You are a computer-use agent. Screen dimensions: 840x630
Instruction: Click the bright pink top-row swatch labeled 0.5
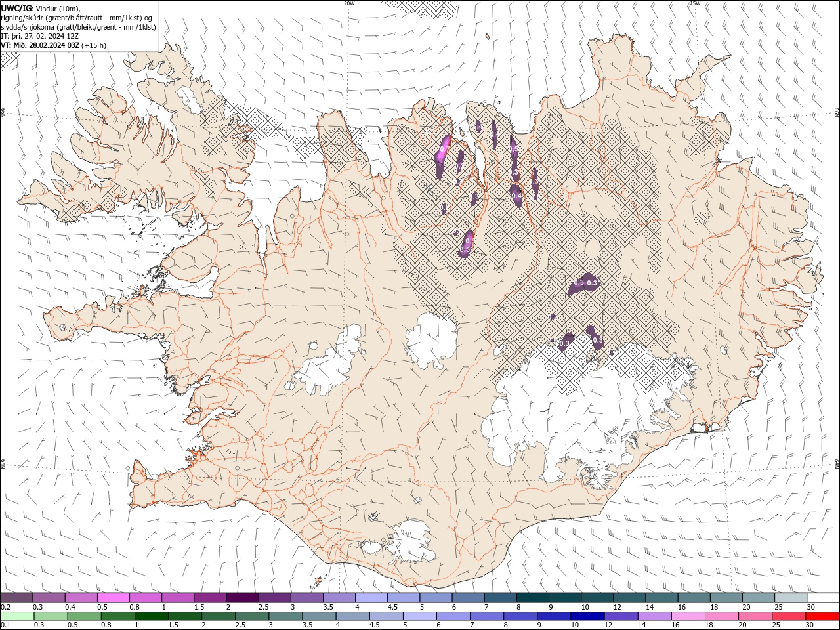(113, 598)
